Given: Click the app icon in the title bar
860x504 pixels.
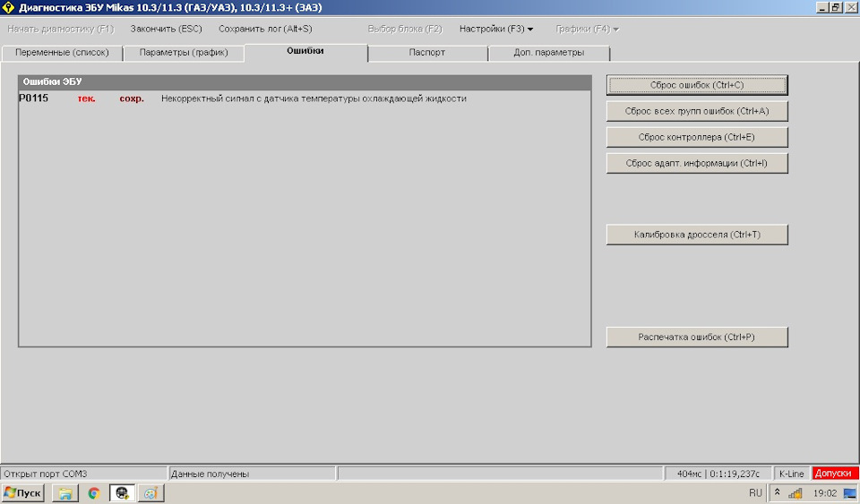Looking at the screenshot, I should [x=8, y=8].
